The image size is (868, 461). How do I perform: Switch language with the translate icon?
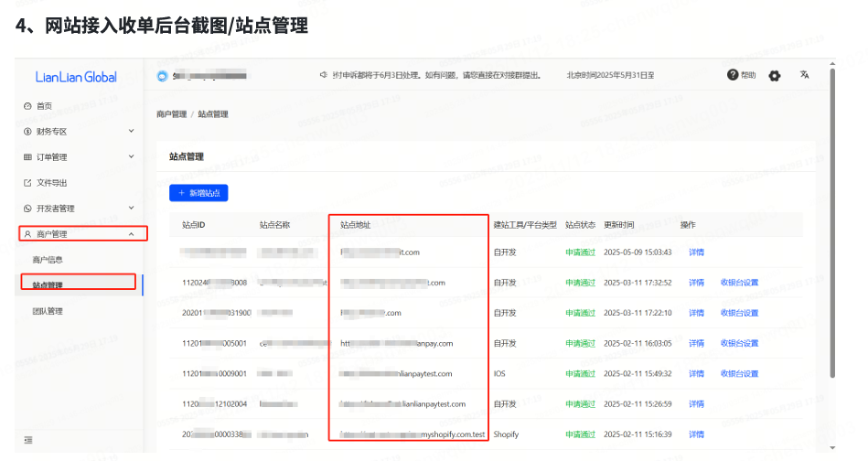click(804, 75)
